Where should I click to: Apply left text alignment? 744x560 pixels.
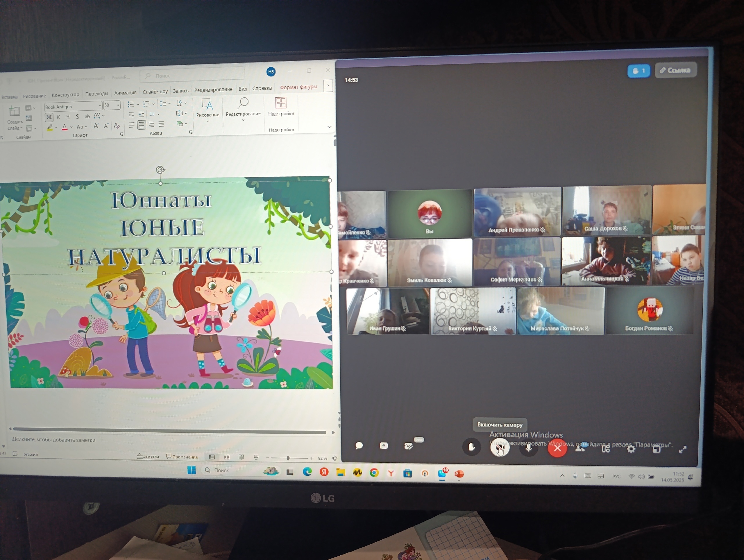pyautogui.click(x=132, y=125)
